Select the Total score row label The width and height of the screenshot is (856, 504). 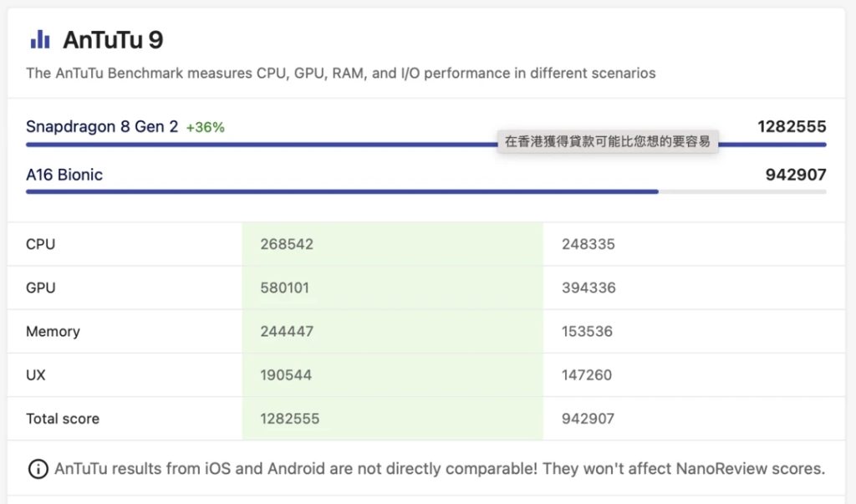pos(63,419)
